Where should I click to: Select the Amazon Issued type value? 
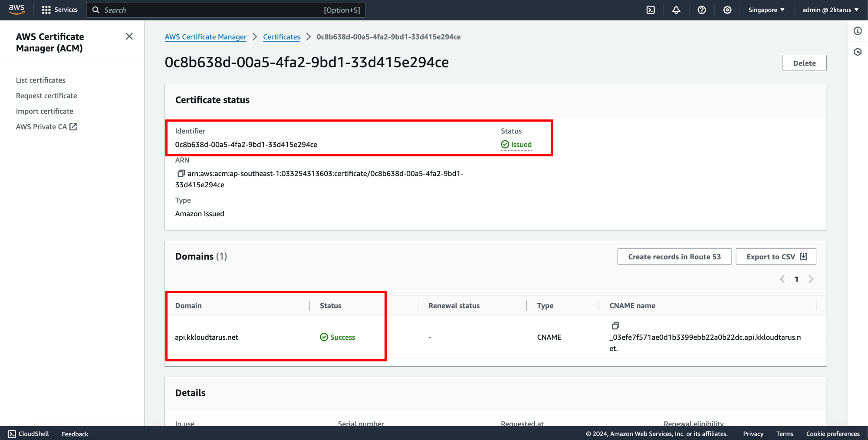click(200, 214)
